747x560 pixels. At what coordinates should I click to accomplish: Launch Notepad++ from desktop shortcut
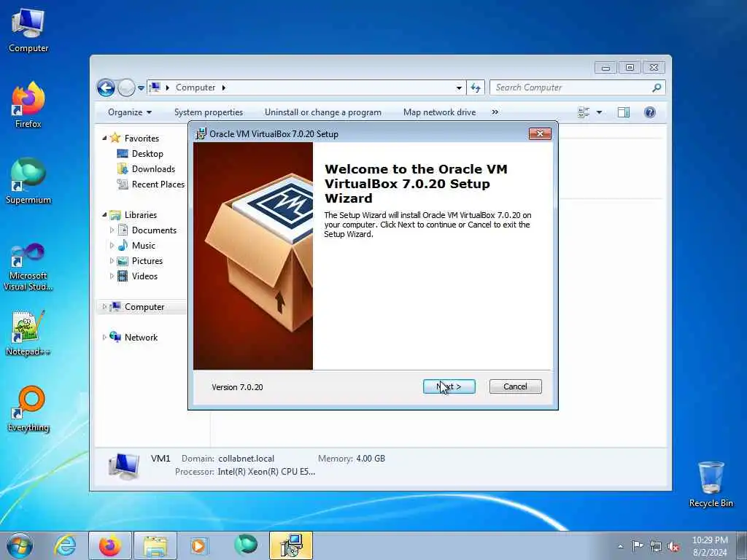tap(28, 332)
